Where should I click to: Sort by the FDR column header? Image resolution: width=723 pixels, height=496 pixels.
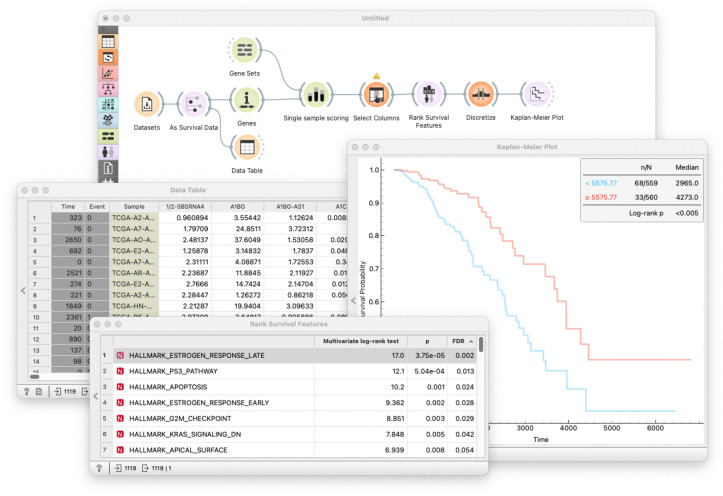462,341
